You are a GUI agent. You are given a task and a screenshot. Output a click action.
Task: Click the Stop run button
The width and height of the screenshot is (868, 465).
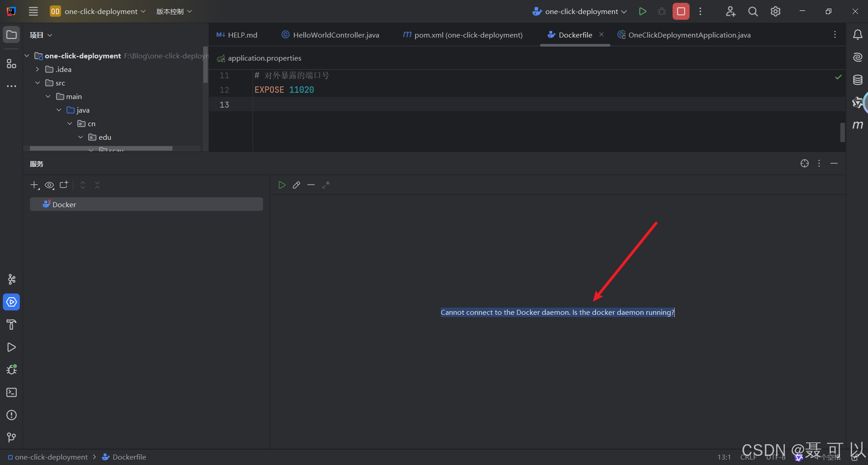[x=681, y=11]
